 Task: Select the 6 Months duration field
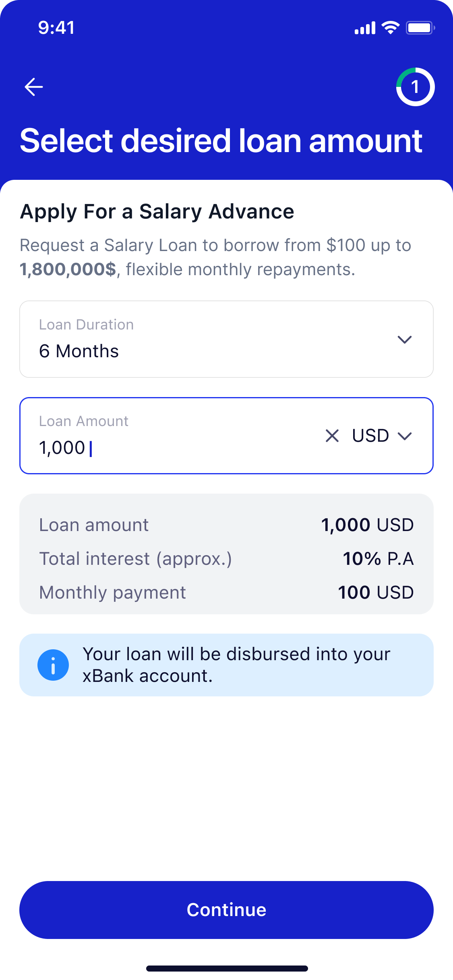point(201,339)
